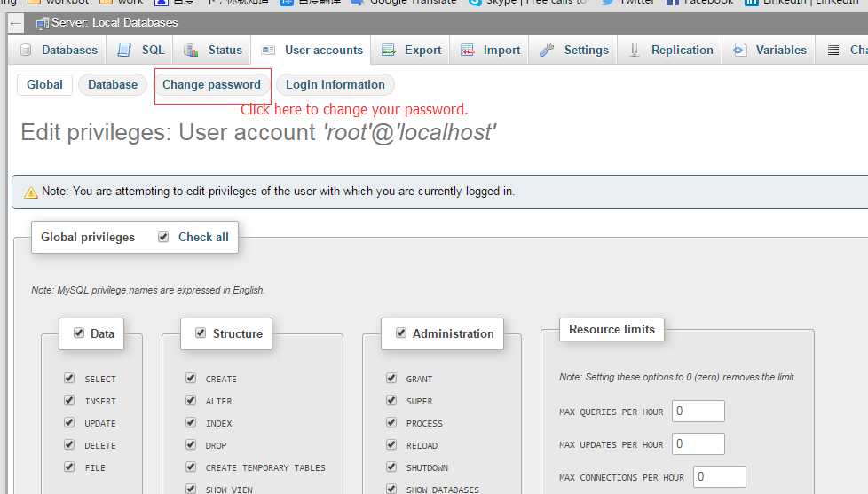Viewport: 868px width, 494px height.
Task: Click the MAX CONNECTIONS PER HOUR field
Action: tap(720, 477)
